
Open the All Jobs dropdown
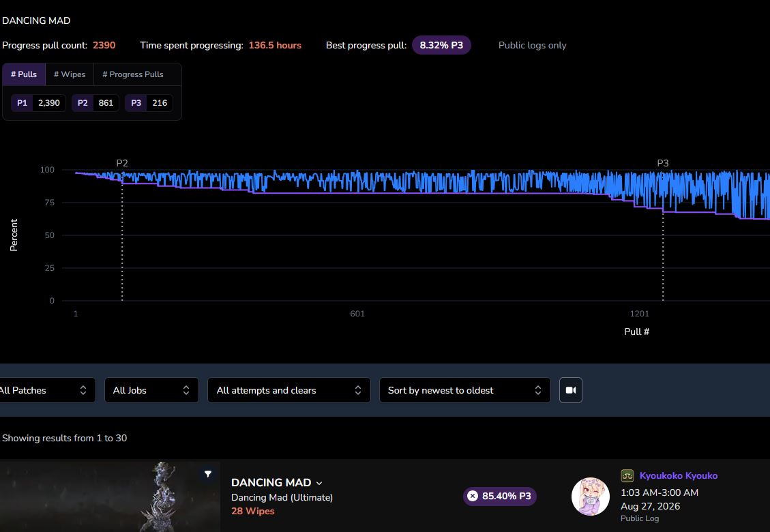click(151, 390)
